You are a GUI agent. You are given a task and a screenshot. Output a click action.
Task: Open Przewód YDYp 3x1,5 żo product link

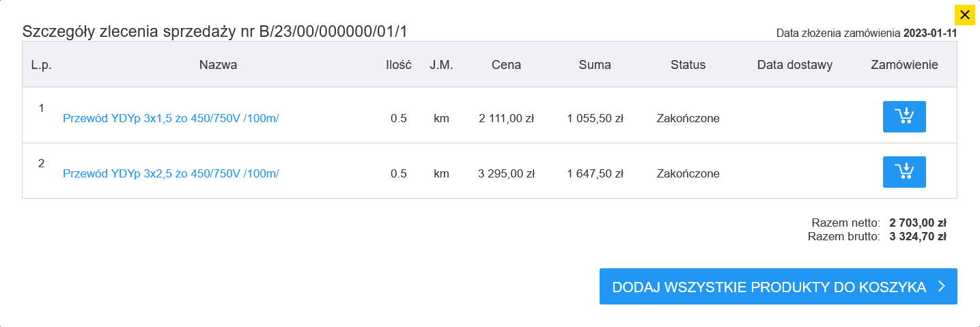[171, 118]
